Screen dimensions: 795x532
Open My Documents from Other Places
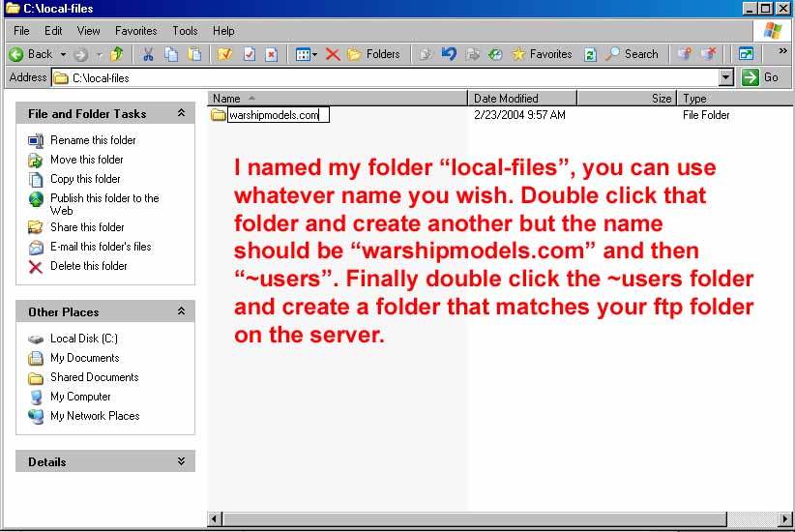coord(84,358)
